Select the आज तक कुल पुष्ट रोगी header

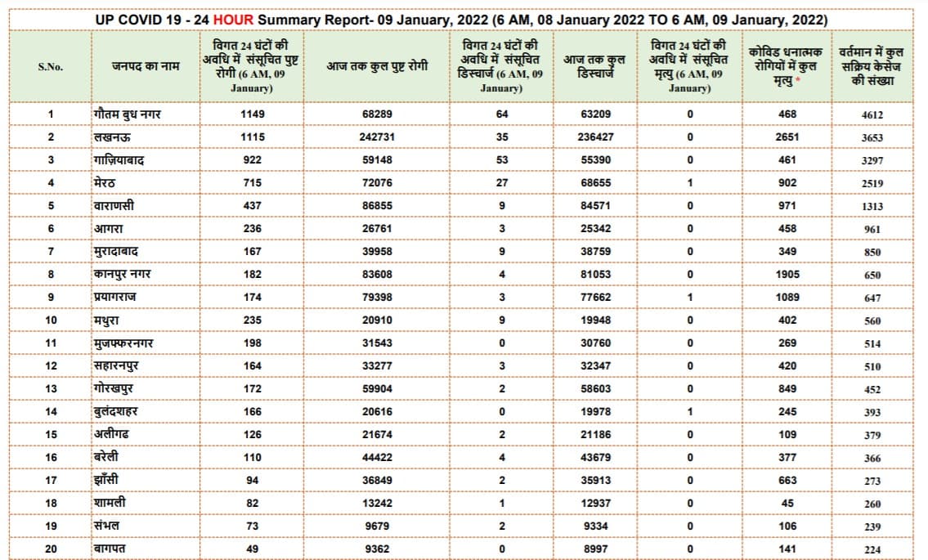377,66
